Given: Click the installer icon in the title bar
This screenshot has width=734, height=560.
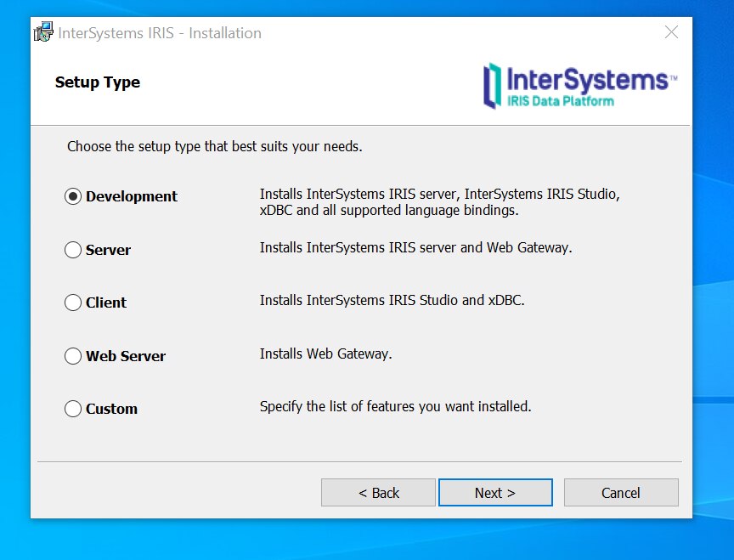Looking at the screenshot, I should click(42, 31).
